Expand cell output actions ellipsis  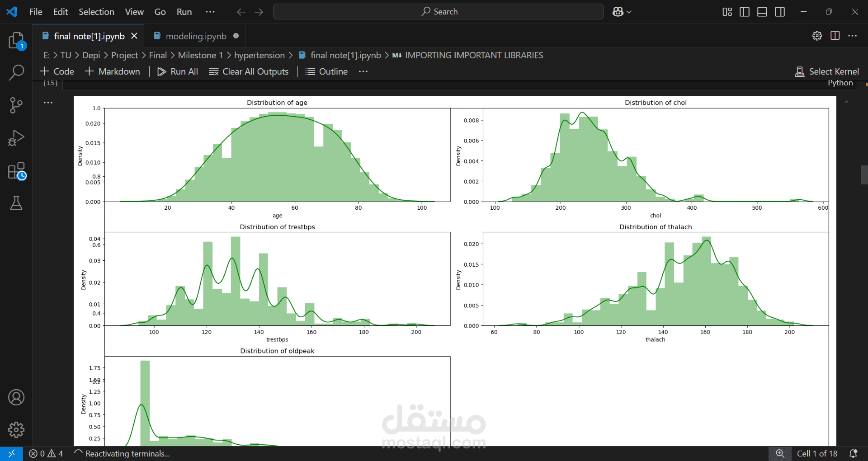pyautogui.click(x=48, y=103)
